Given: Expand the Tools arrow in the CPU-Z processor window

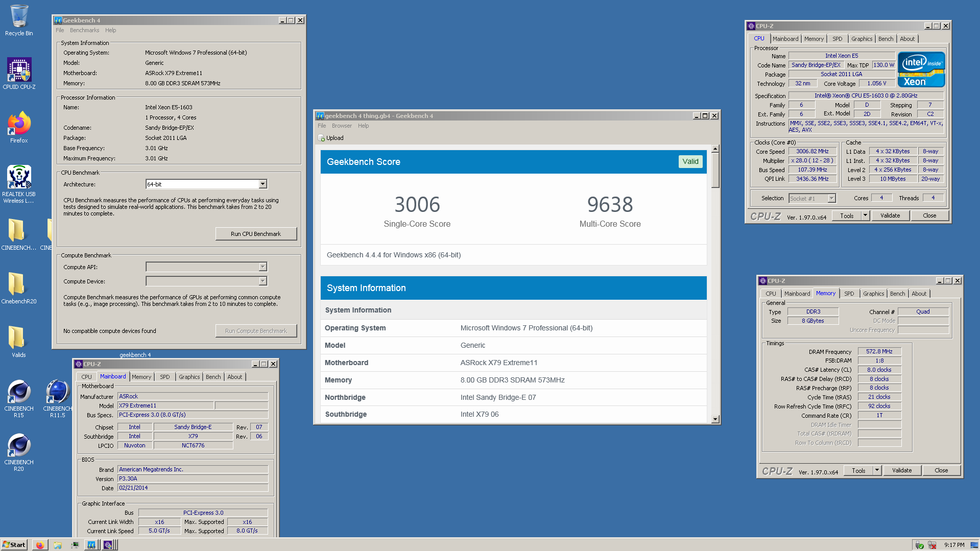Looking at the screenshot, I should click(x=865, y=215).
